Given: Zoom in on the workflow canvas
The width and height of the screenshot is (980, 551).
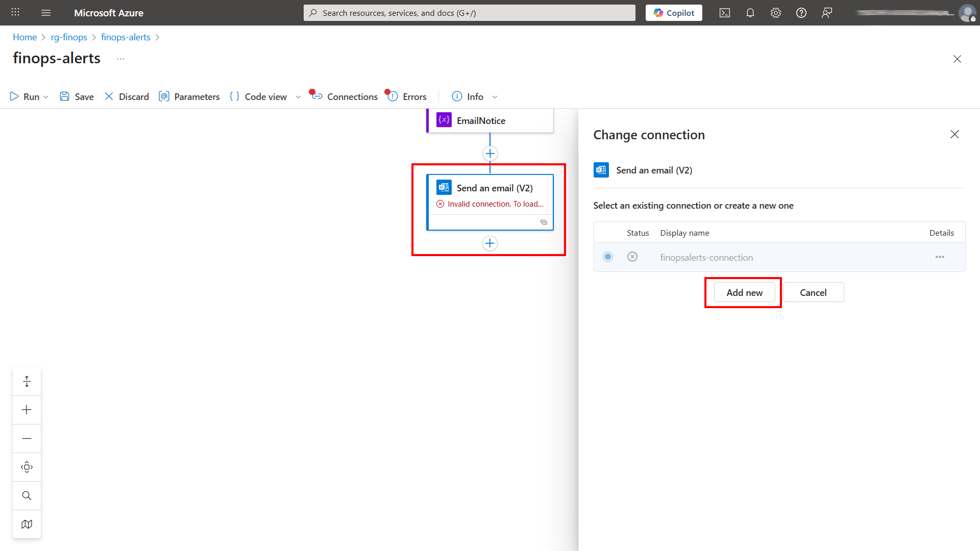Looking at the screenshot, I should (x=27, y=409).
